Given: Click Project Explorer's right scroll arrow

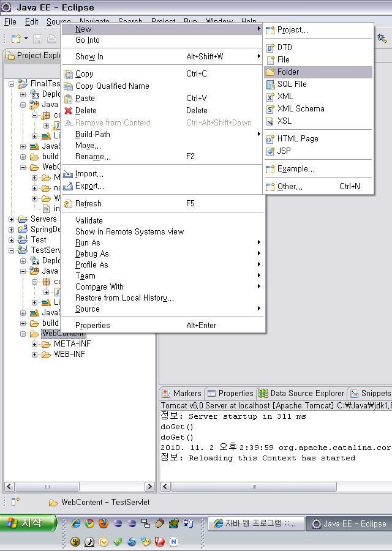Looking at the screenshot, I should 149,487.
